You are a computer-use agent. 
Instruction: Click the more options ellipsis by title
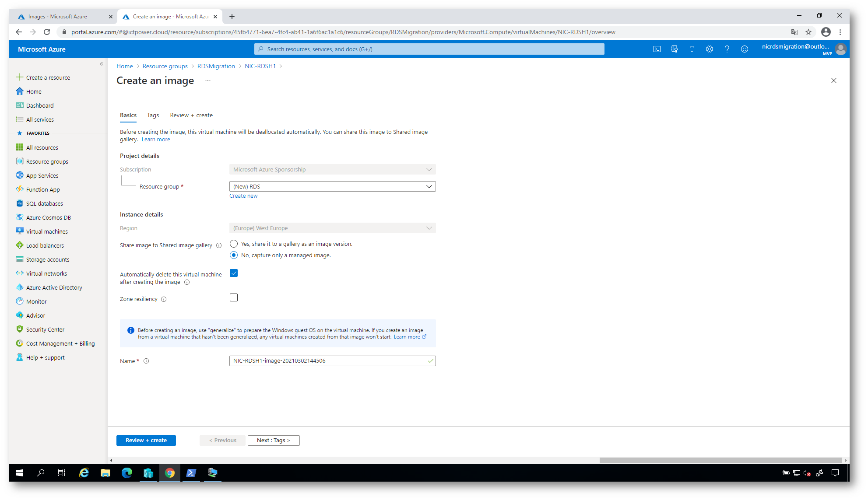[208, 80]
